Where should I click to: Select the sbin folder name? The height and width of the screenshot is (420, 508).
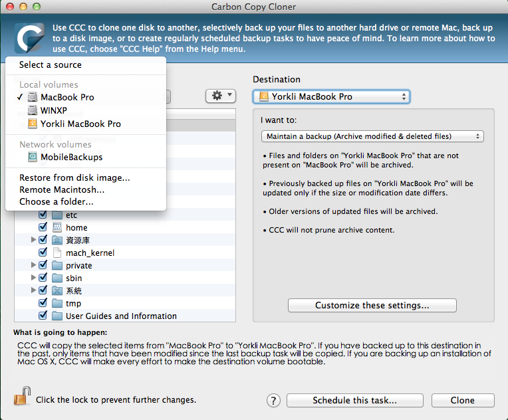pyautogui.click(x=74, y=278)
